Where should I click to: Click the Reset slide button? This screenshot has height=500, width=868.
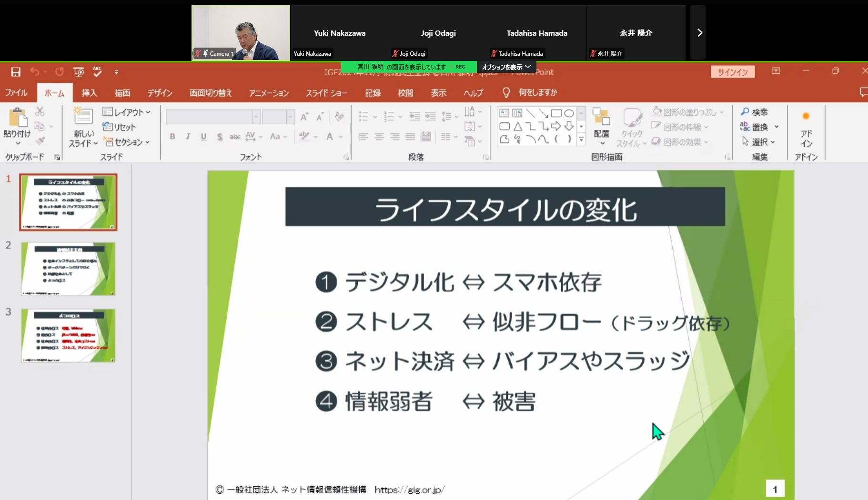(120, 127)
